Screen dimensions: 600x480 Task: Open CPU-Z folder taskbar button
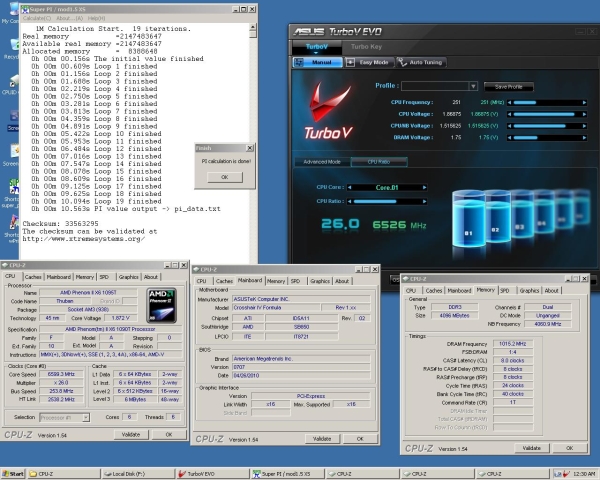pyautogui.click(x=63, y=474)
